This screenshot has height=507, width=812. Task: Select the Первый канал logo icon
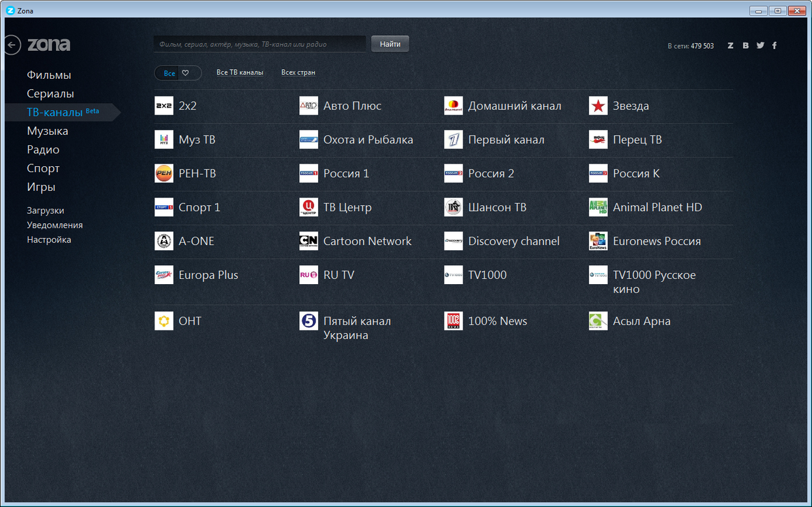coord(453,139)
